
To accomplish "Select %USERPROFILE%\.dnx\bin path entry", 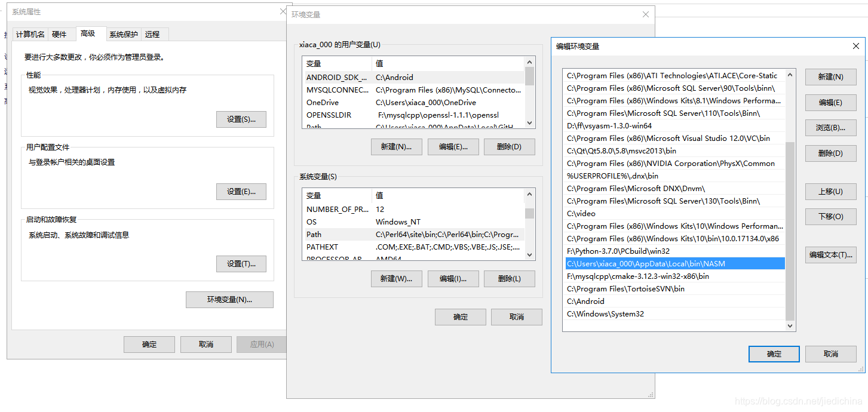I will coord(675,176).
